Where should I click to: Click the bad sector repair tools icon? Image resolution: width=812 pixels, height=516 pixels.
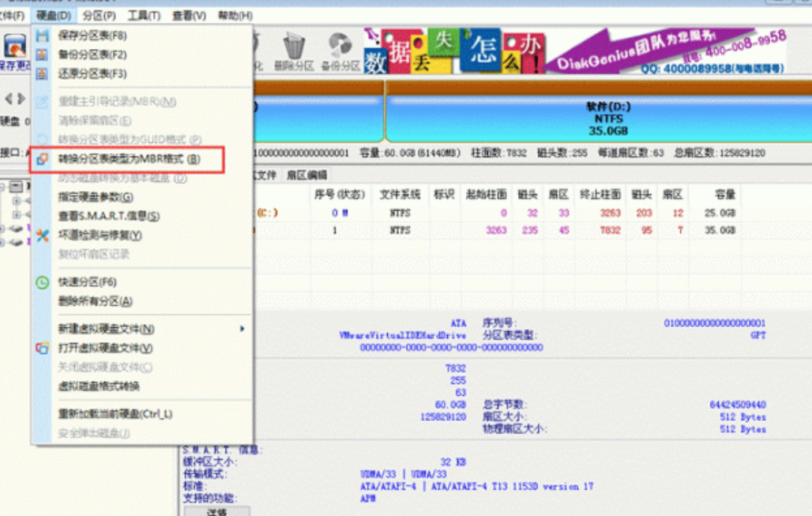43,235
